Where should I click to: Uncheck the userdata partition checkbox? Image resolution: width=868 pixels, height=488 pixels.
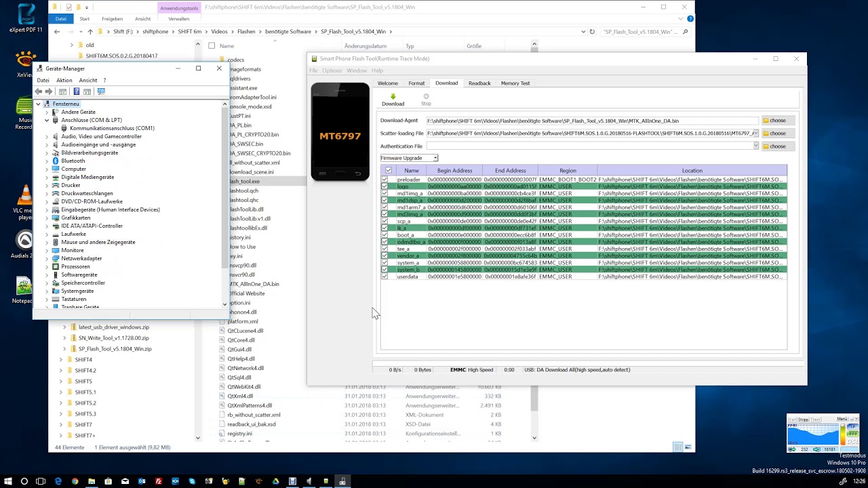click(x=384, y=277)
